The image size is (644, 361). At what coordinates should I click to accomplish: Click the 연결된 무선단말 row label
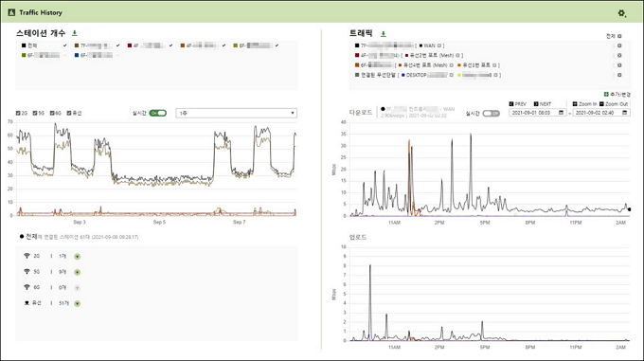pyautogui.click(x=378, y=75)
